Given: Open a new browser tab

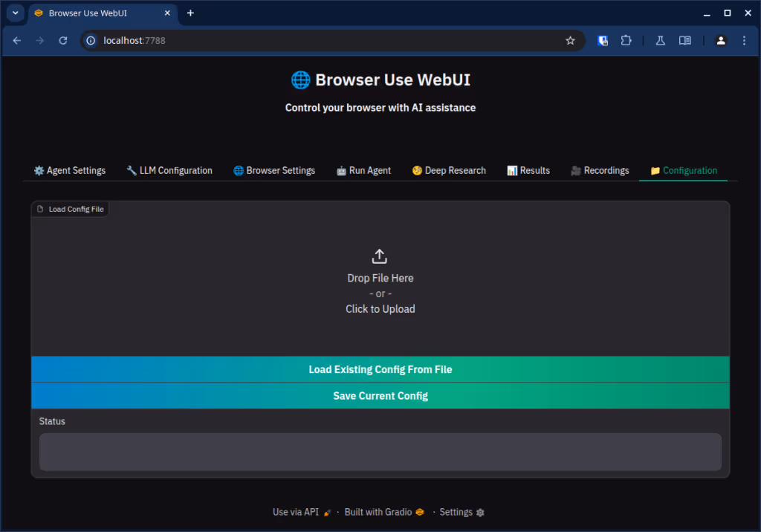Looking at the screenshot, I should [190, 13].
